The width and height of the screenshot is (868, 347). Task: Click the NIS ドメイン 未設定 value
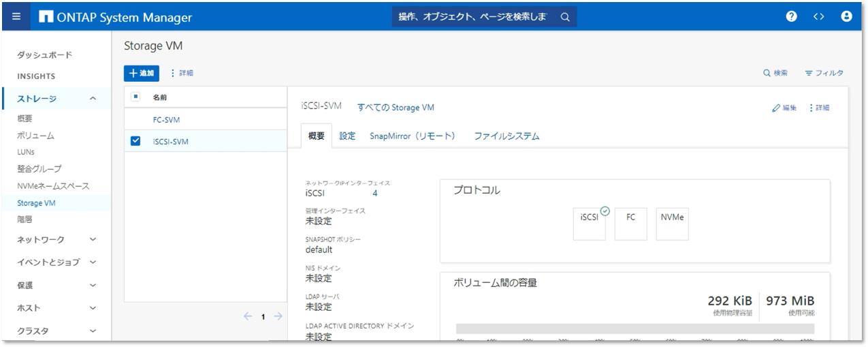[319, 278]
